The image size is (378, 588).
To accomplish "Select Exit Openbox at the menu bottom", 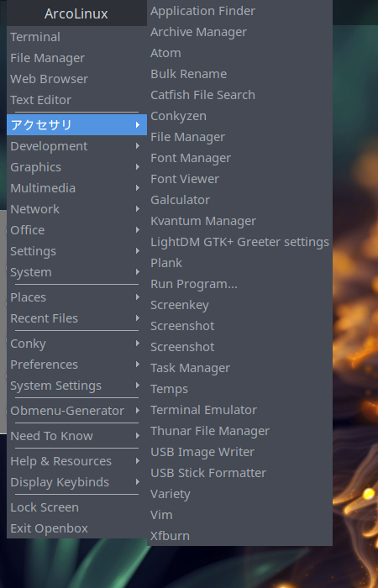I will pos(77,528).
